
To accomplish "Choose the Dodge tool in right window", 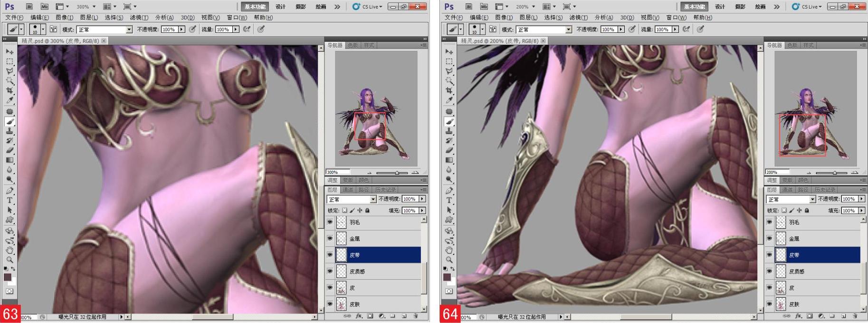I will (449, 180).
